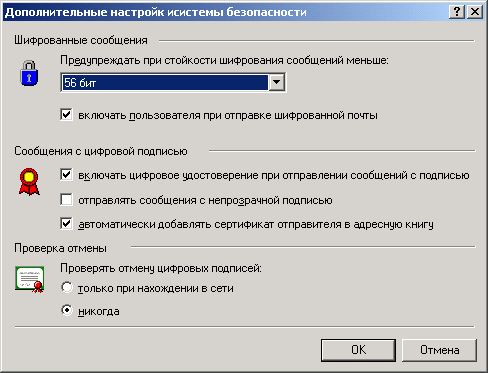The image size is (488, 373).
Task: Click the Шифрованные сообщения section label
Action: pyautogui.click(x=81, y=40)
